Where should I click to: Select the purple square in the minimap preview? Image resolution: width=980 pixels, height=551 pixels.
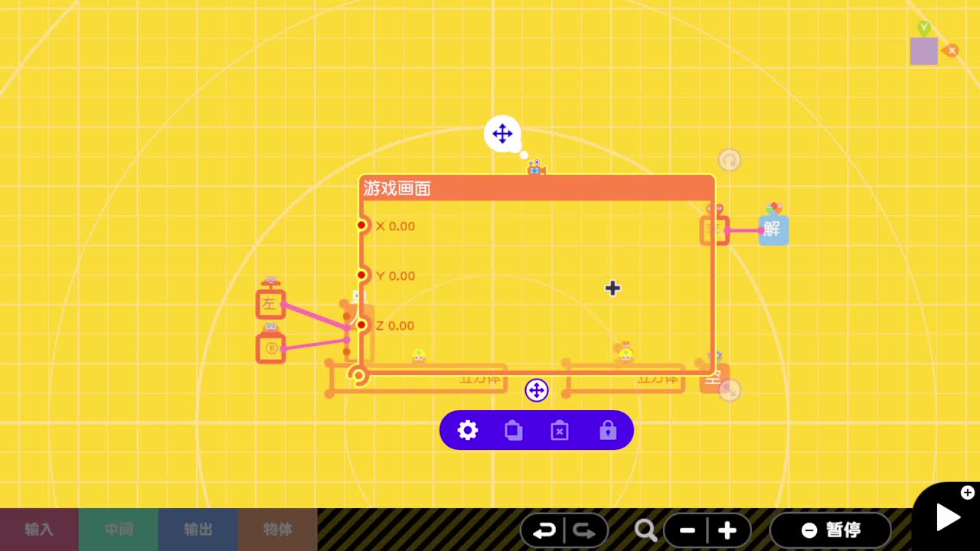coord(924,51)
